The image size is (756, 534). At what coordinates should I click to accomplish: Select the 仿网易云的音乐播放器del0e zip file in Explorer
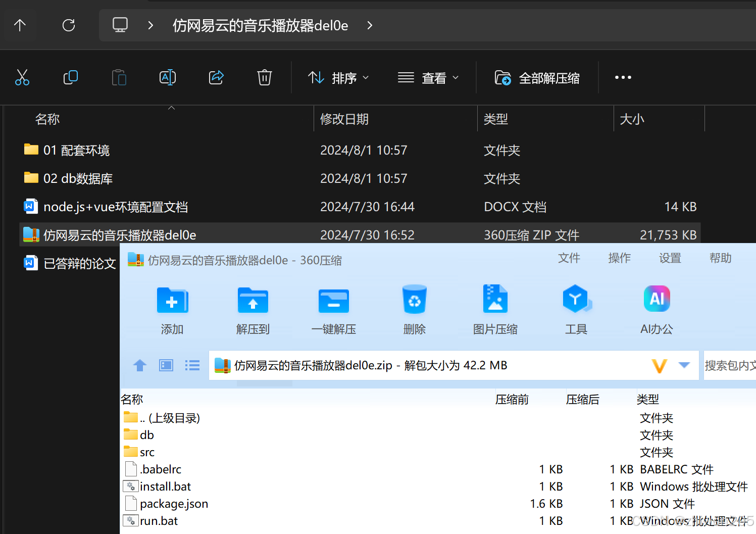tap(360, 235)
